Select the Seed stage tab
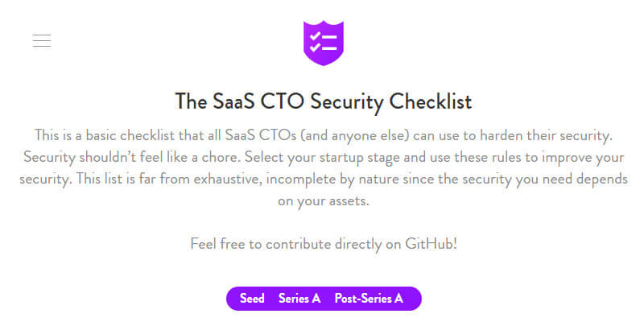644x322 pixels. [x=252, y=299]
